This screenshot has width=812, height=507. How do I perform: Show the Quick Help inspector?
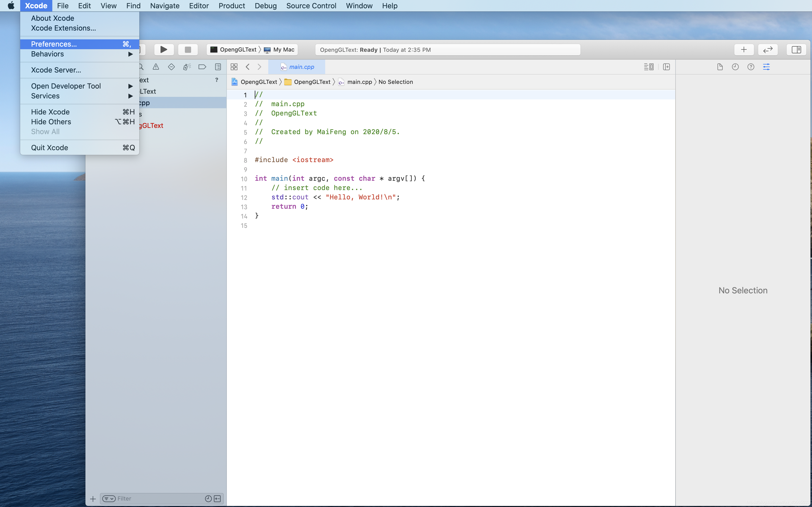pos(751,67)
